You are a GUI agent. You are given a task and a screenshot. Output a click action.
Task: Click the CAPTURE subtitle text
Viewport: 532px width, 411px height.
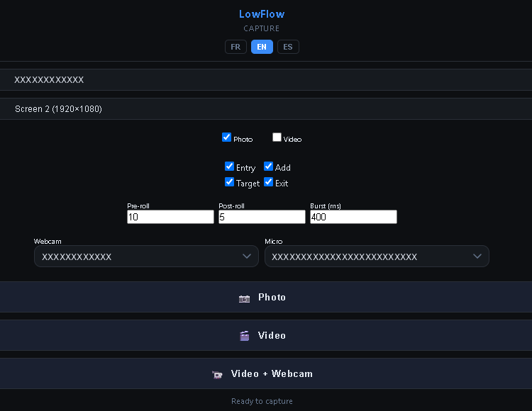[262, 28]
